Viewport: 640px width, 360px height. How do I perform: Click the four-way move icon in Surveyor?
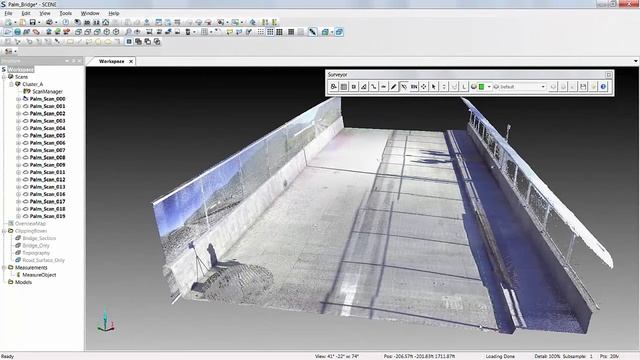click(x=424, y=87)
